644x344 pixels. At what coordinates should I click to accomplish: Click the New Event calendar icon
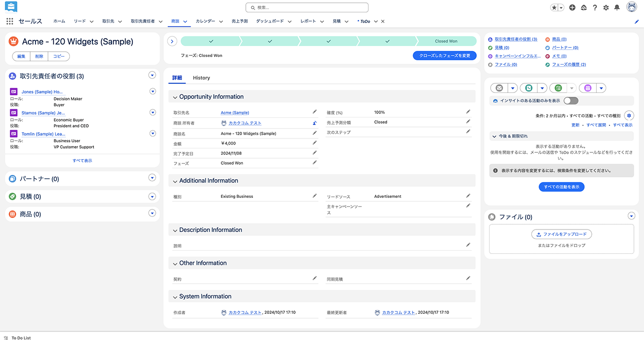point(587,88)
